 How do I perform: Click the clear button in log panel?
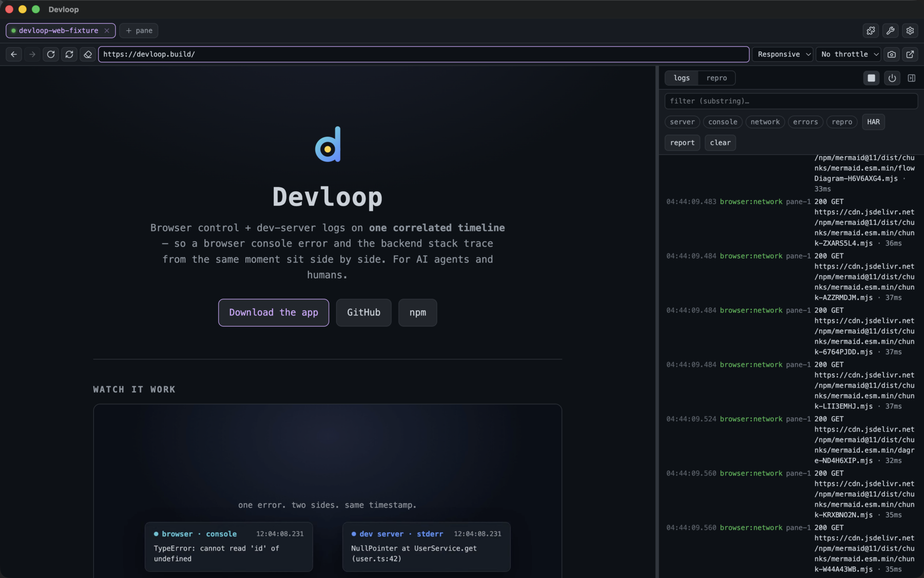pyautogui.click(x=720, y=143)
